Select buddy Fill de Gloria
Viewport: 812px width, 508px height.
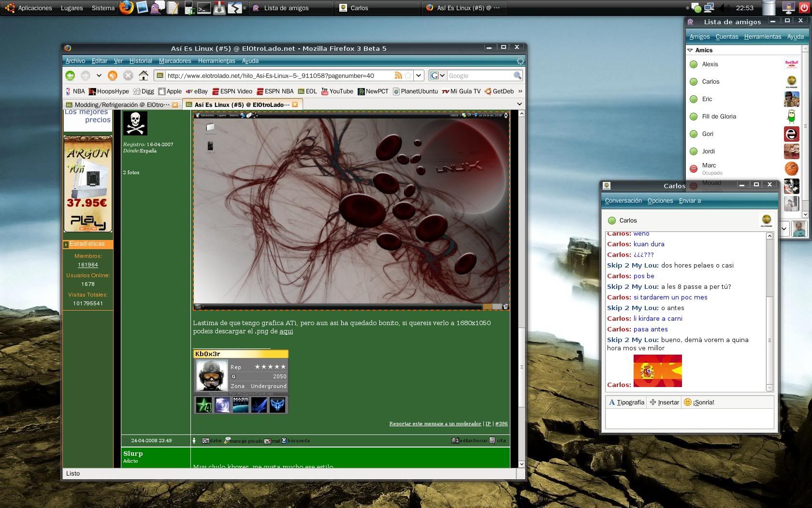[x=744, y=117]
